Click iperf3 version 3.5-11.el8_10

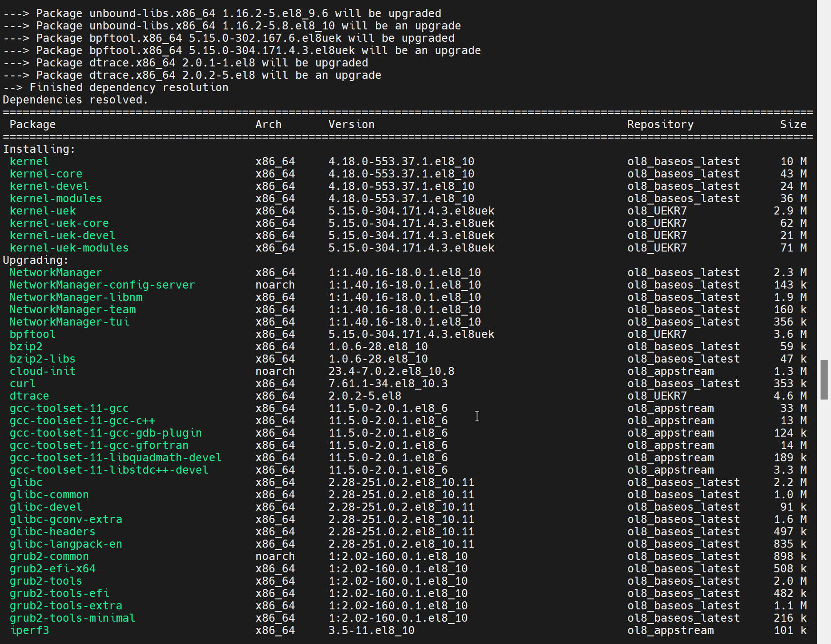click(x=372, y=630)
